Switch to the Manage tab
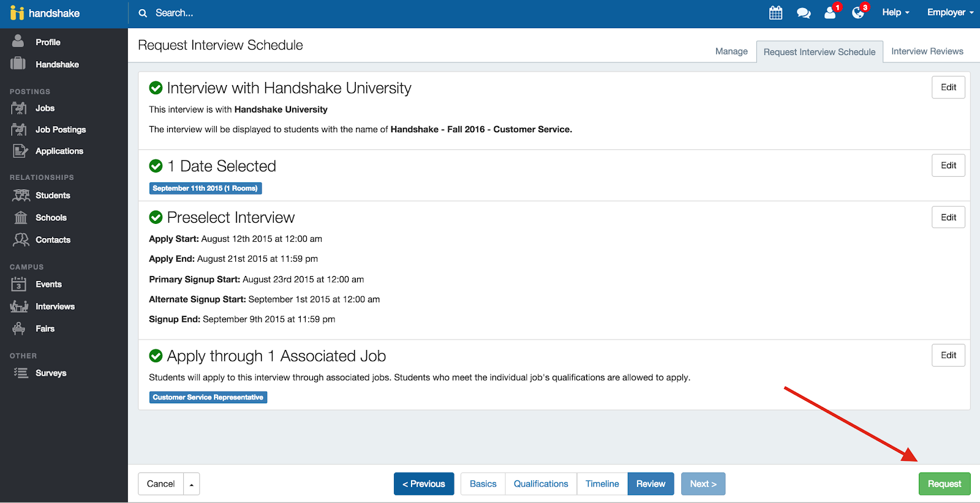 (731, 51)
